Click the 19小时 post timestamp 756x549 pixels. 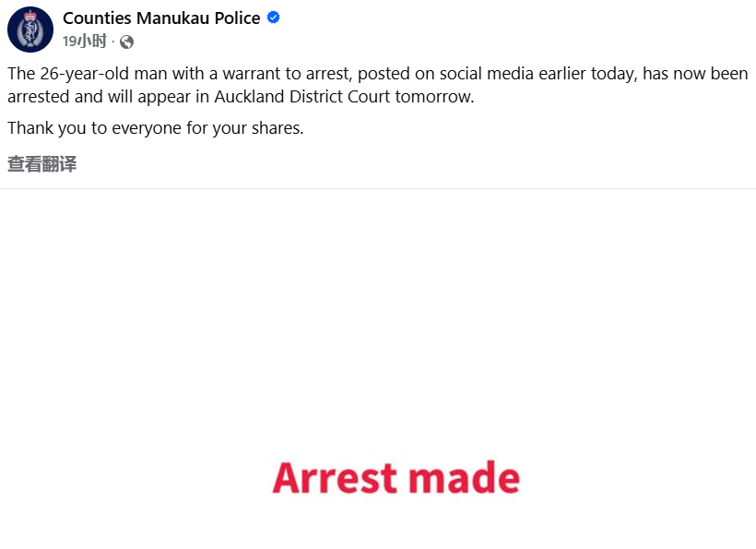(84, 42)
